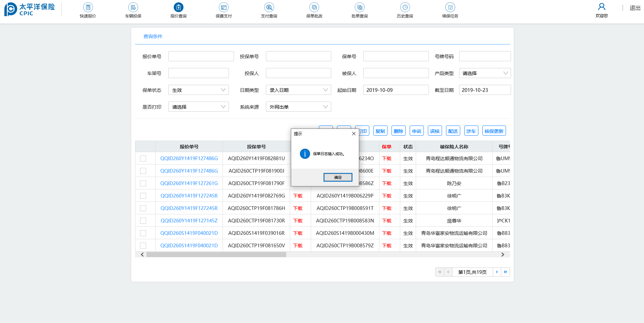This screenshot has width=644, height=323.
Task: Expand the 保单状态 dropdown showing 生效
Action: (198, 90)
